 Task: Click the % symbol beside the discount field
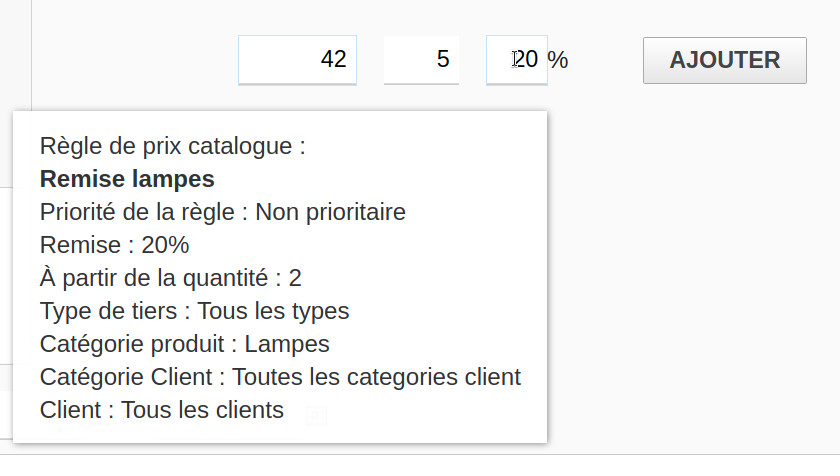(x=558, y=60)
